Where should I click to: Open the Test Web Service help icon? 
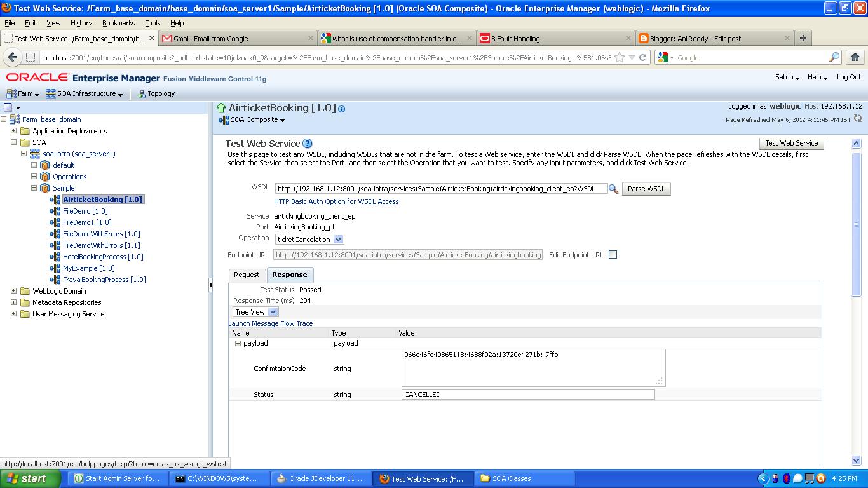[x=308, y=144]
